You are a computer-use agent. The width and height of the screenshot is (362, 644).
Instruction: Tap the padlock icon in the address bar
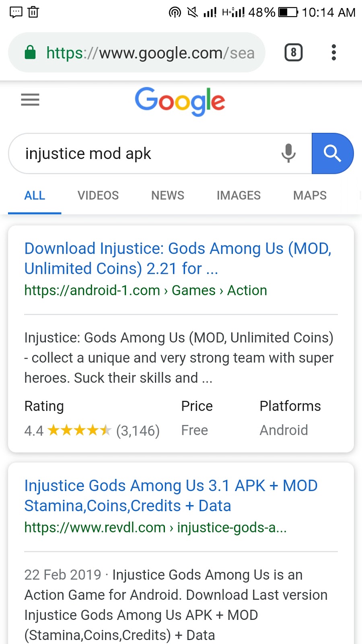pos(30,52)
